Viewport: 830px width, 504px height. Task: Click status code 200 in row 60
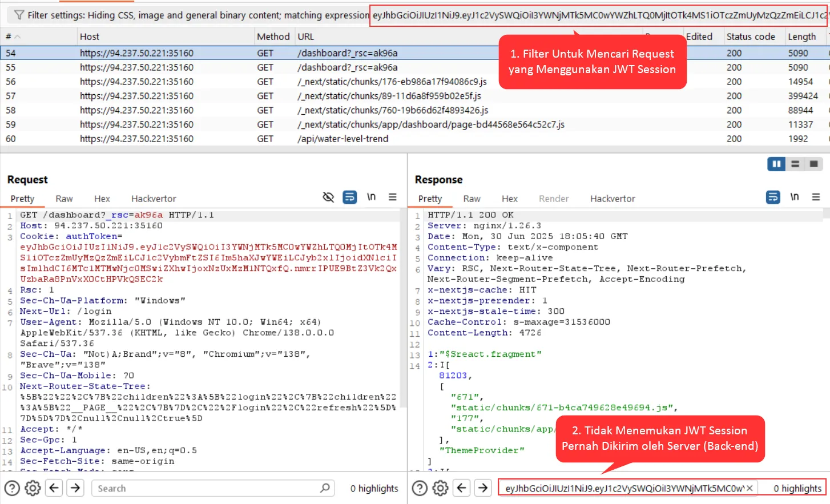click(734, 139)
